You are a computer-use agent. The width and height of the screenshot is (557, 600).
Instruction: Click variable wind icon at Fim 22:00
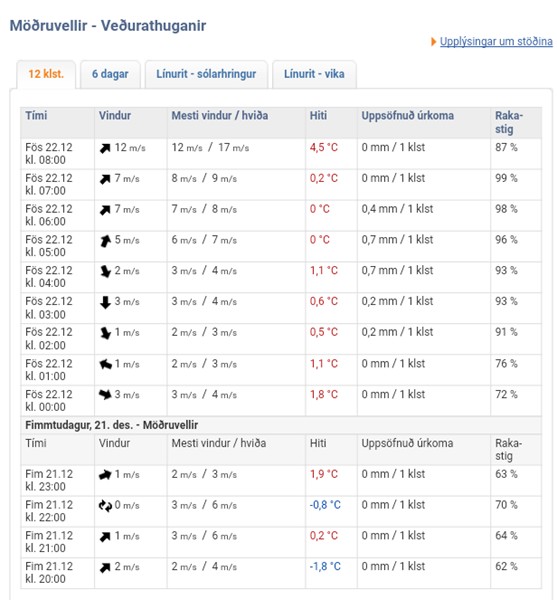point(105,505)
